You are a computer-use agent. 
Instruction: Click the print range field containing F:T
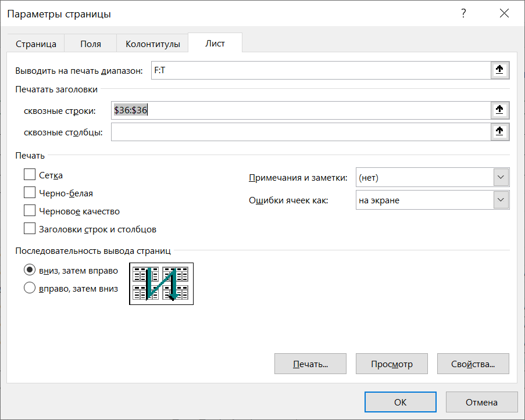click(321, 70)
